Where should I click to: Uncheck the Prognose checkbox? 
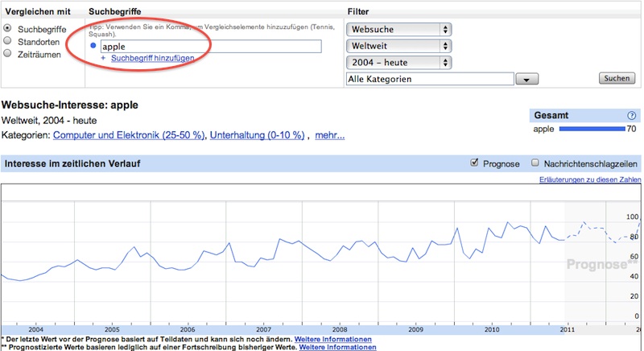pyautogui.click(x=475, y=163)
